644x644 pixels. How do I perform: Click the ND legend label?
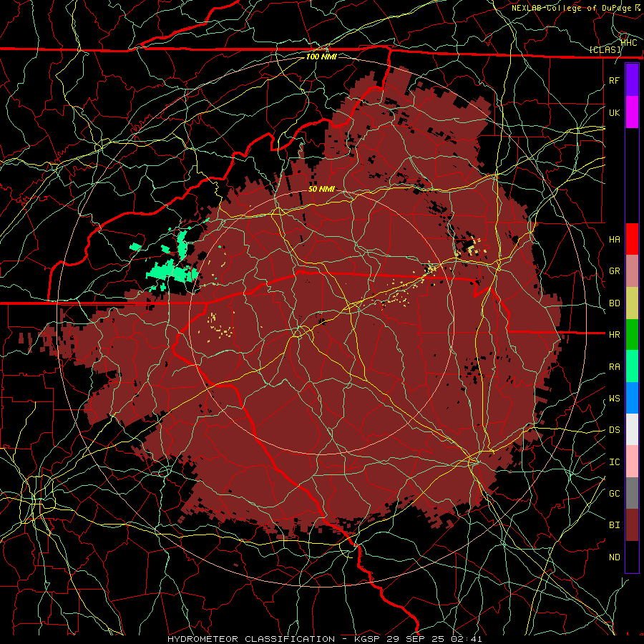(x=615, y=557)
